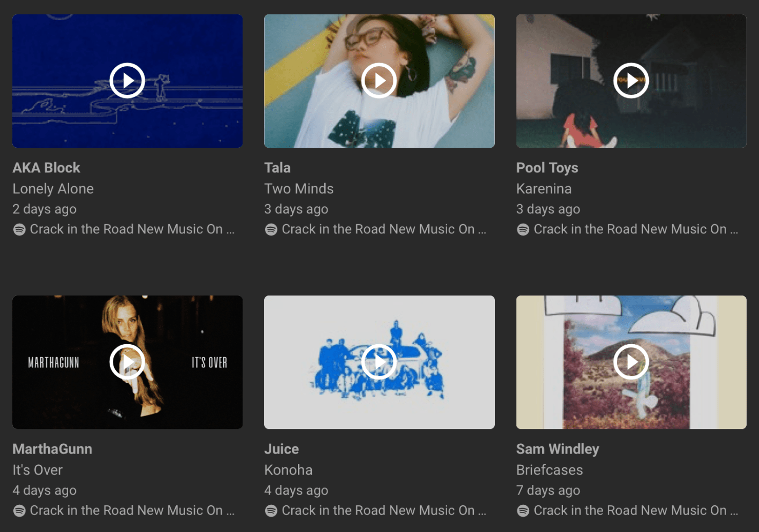Click Spotify icon under Lonely Alone
The height and width of the screenshot is (532, 759).
[x=19, y=229]
